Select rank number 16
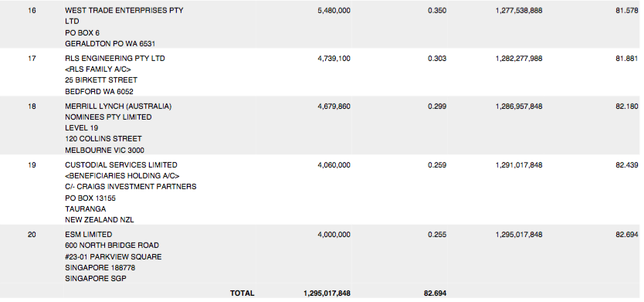Viewport: 644px width, 302px height. click(32, 11)
